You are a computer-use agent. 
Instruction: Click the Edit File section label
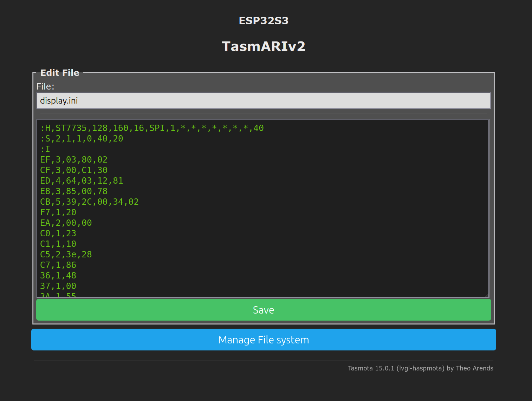coord(59,73)
